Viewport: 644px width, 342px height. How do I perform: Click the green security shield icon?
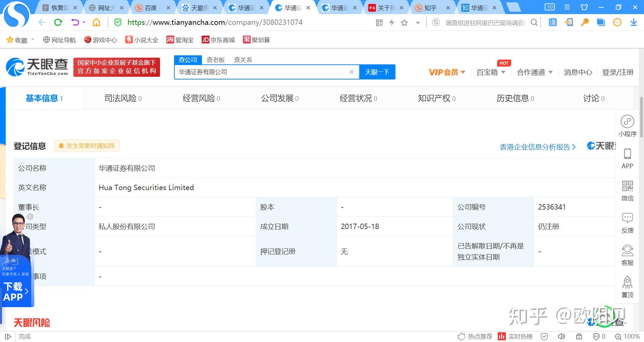(118, 22)
